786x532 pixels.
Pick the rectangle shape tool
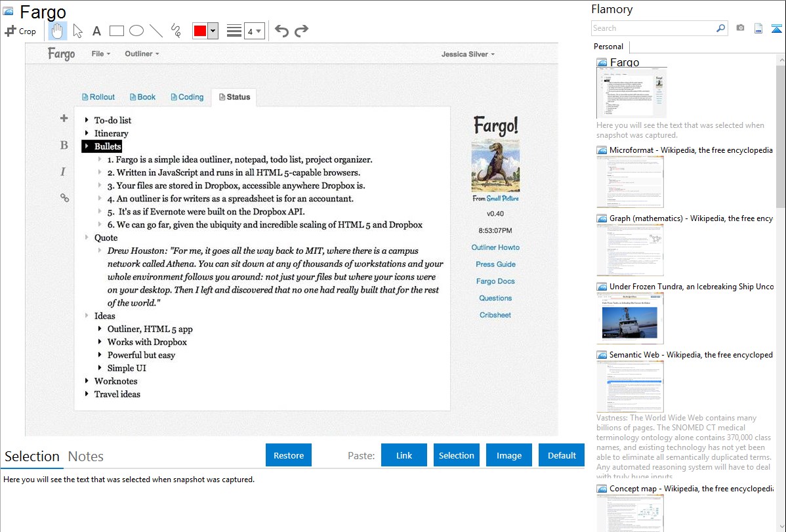[116, 31]
